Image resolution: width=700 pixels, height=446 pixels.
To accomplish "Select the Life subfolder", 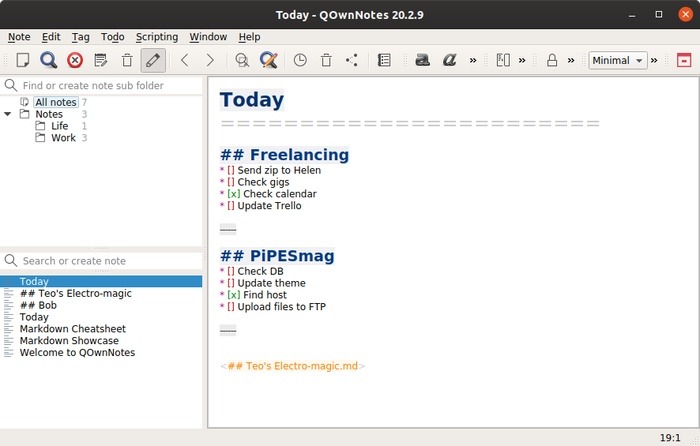I will pos(59,126).
